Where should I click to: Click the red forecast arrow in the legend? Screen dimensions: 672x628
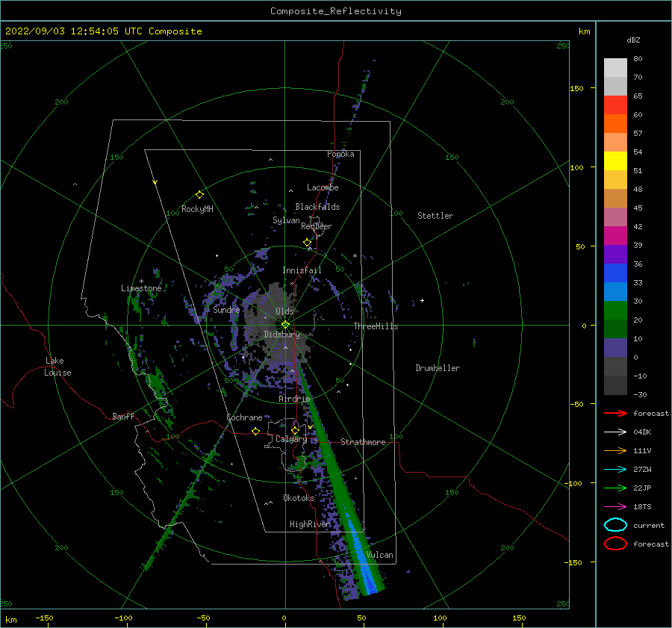pos(615,413)
